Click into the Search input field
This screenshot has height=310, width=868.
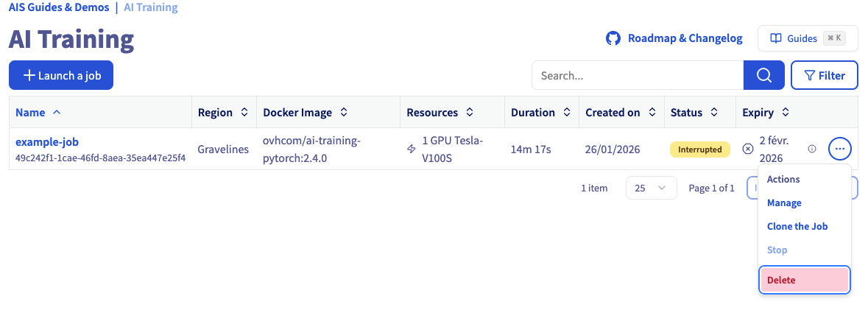tap(638, 75)
